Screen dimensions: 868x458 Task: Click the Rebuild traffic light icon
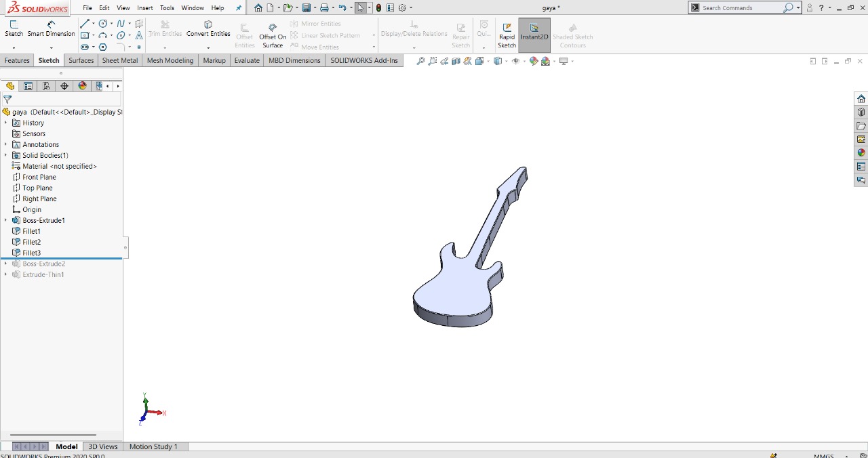[378, 8]
